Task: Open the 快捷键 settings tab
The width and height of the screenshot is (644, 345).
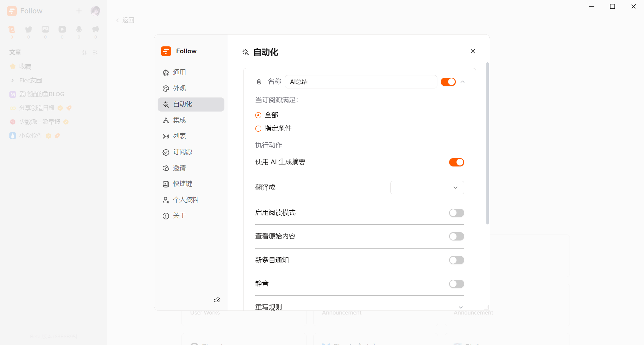Action: (x=182, y=184)
